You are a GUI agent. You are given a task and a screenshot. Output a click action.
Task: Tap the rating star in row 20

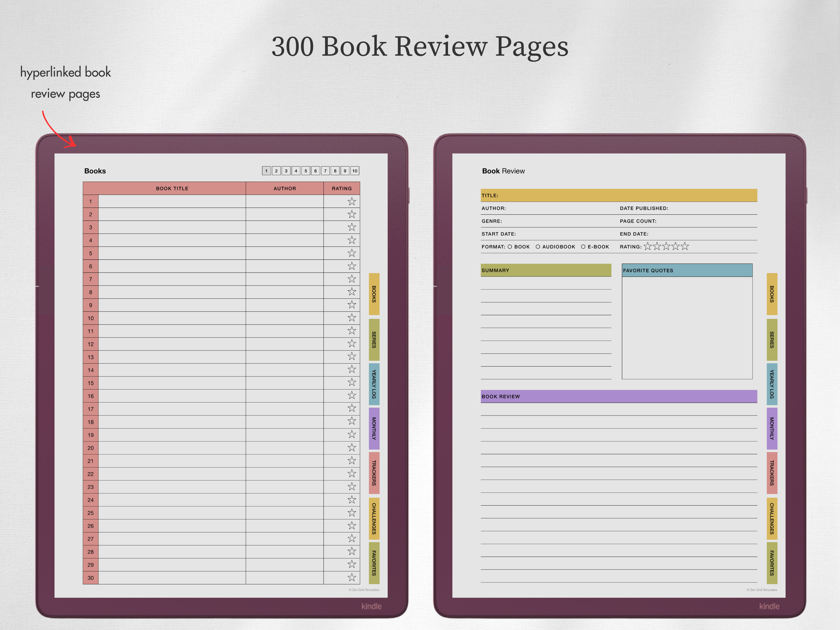[352, 447]
